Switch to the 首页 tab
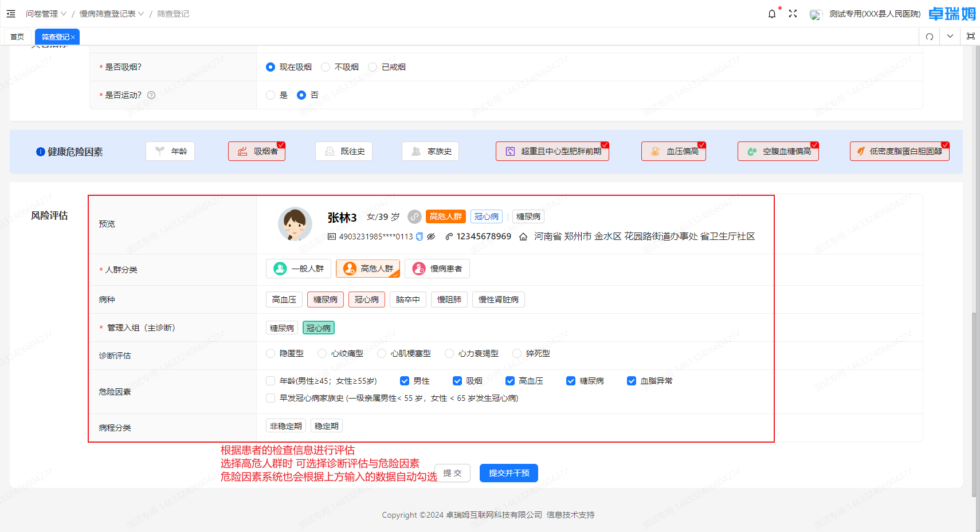Viewport: 980px width, 532px height. click(x=17, y=36)
